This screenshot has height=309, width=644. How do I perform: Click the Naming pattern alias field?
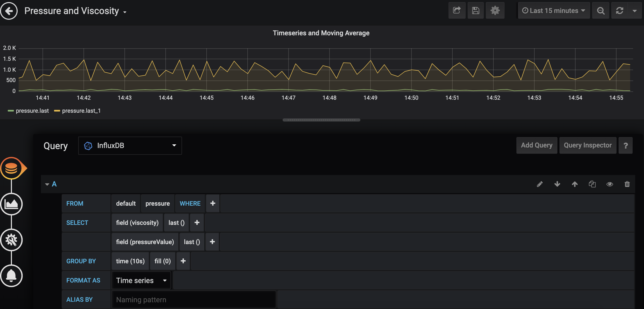tap(193, 300)
